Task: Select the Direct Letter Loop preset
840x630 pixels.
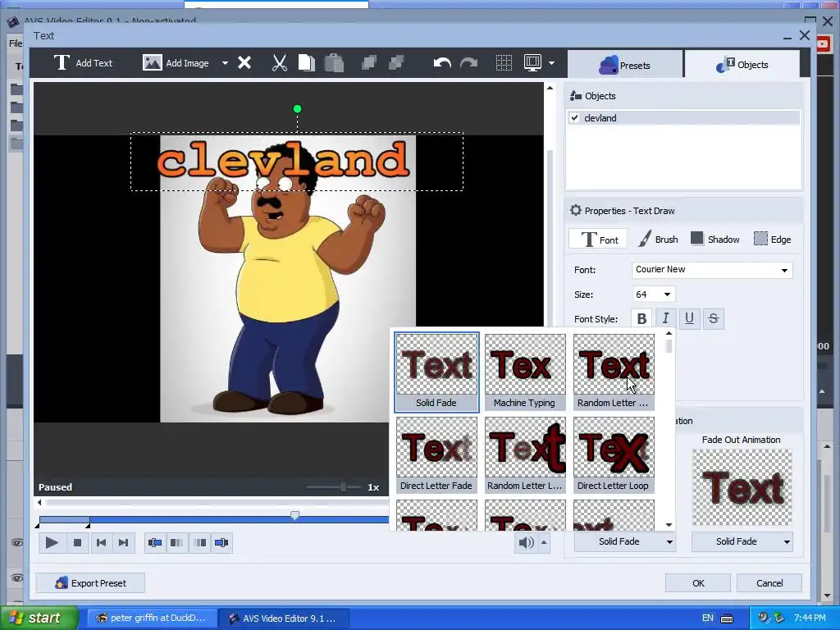Action: [614, 454]
